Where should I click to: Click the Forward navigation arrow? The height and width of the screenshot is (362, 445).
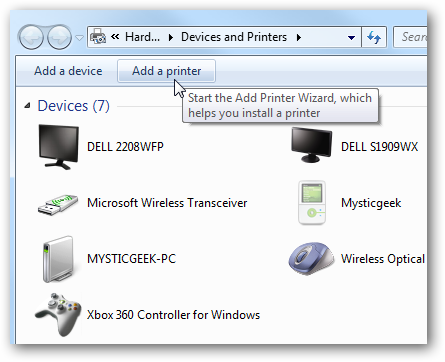point(59,37)
